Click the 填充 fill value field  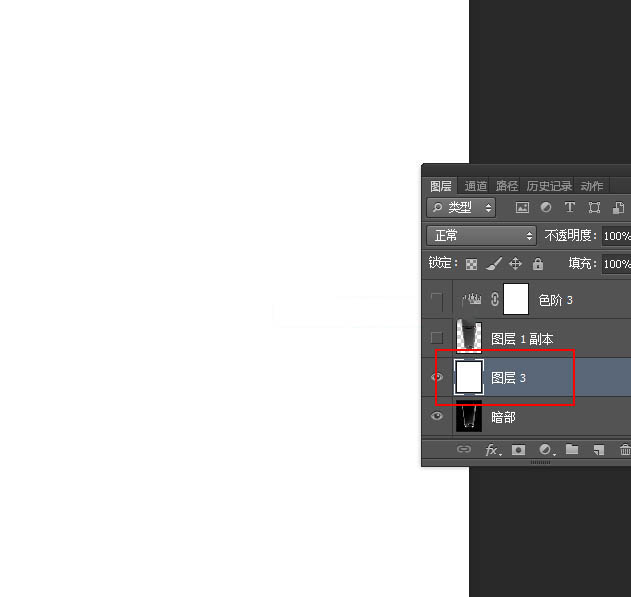[x=617, y=264]
